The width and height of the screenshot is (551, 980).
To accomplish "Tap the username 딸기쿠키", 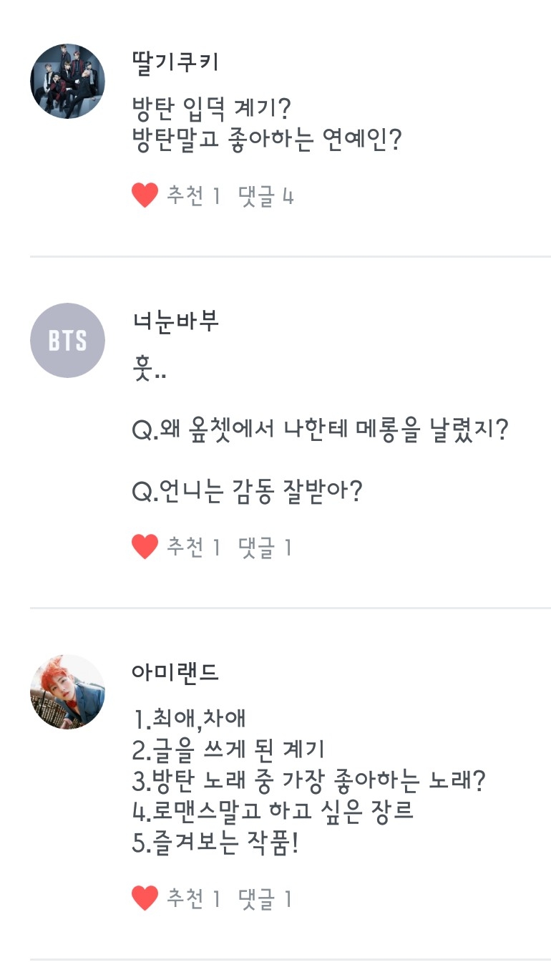I will (175, 62).
